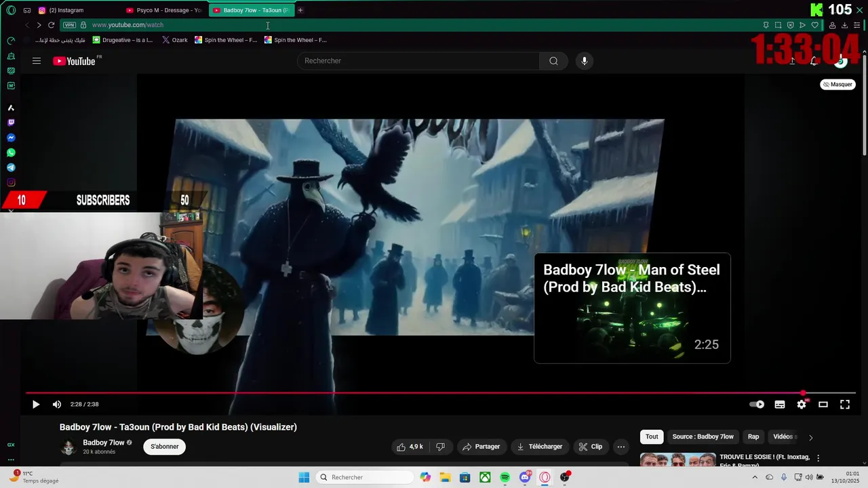The width and height of the screenshot is (868, 488).
Task: Open browser downloads panel
Action: (844, 25)
